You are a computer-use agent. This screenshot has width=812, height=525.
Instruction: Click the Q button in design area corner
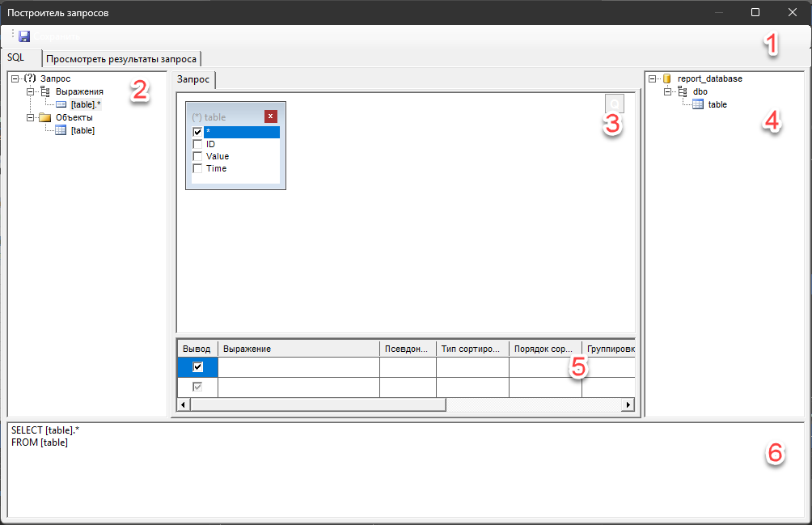(615, 104)
